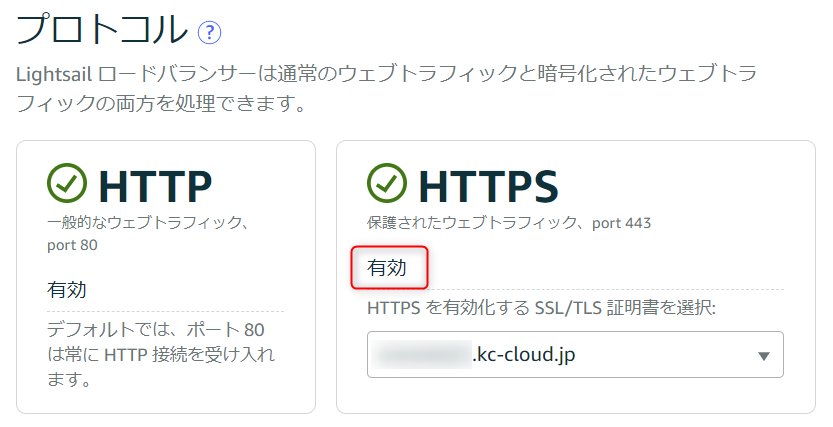Viewport: 833px width, 427px height.
Task: Open the kc-cloud.jp certificate selector
Action: point(575,355)
